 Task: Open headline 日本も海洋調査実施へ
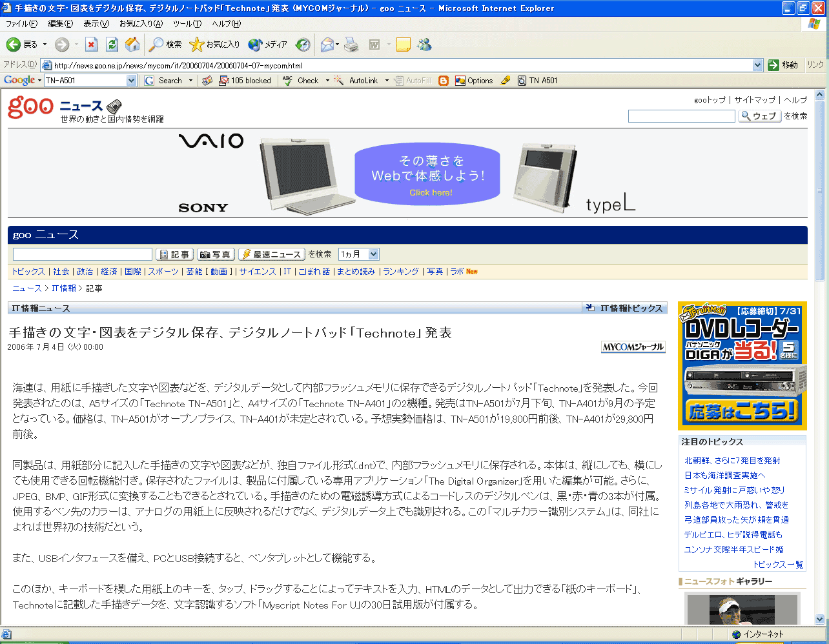tap(724, 476)
